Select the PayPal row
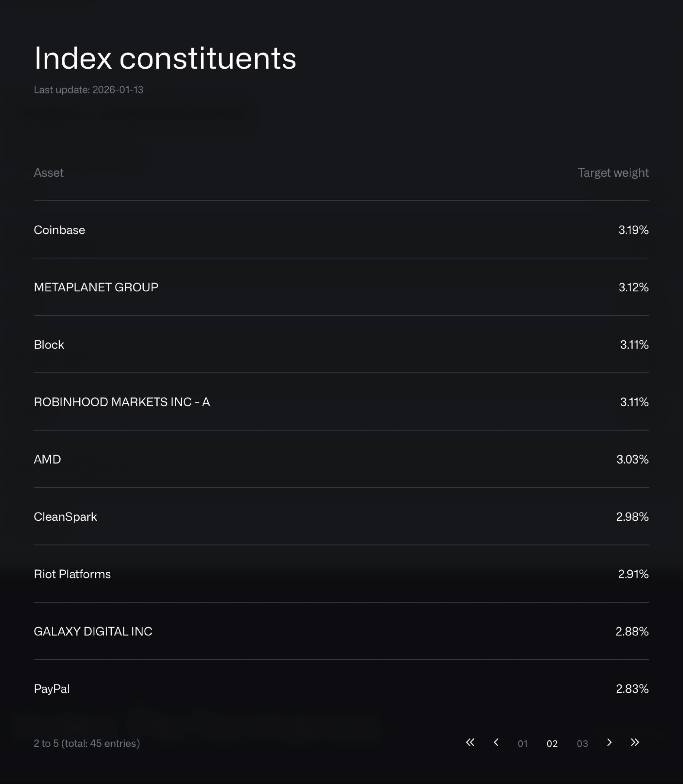Image resolution: width=683 pixels, height=784 pixels. point(52,689)
